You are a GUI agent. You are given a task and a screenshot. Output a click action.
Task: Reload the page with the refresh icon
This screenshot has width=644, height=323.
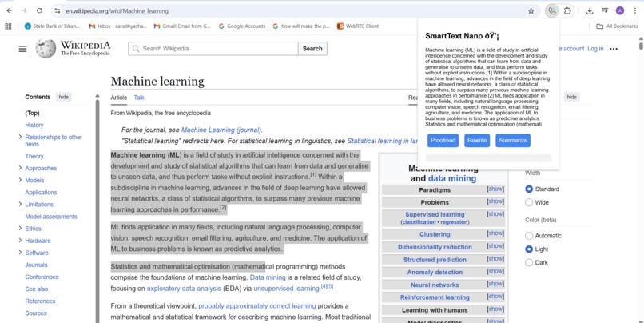[39, 11]
